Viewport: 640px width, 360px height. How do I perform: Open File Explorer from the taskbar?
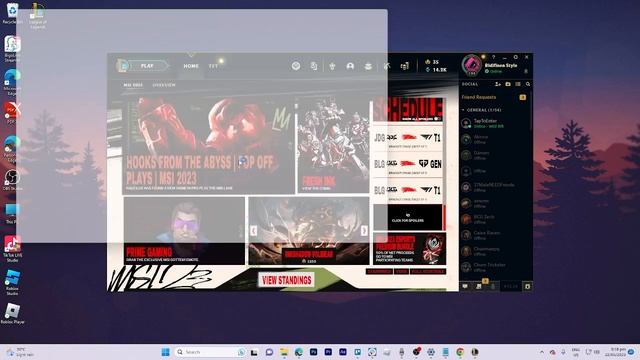pyautogui.click(x=284, y=352)
